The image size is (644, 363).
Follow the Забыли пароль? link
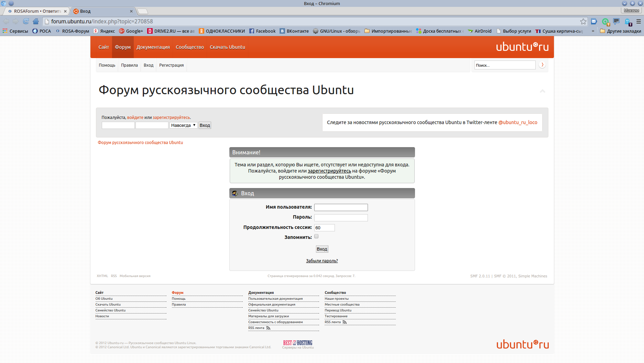point(322,261)
